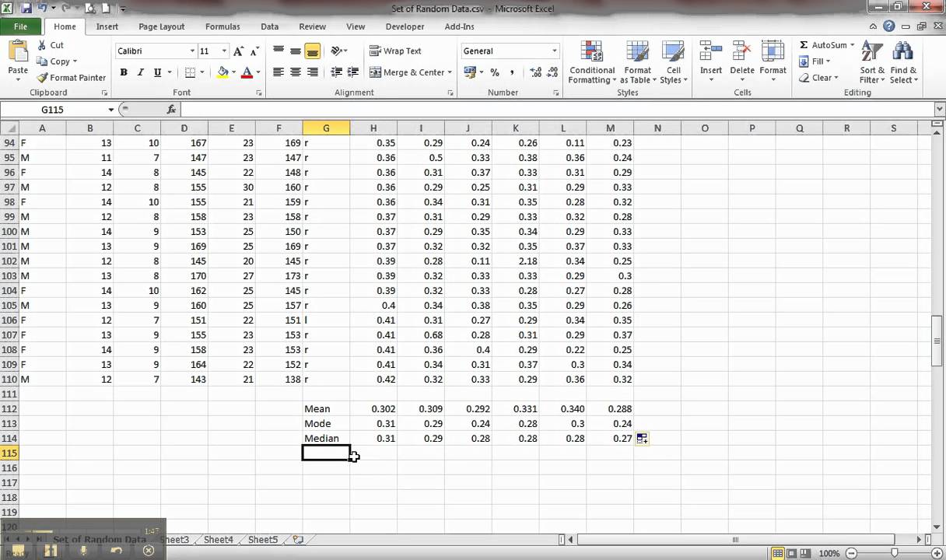Open the General number format dropdown
This screenshot has height=560, width=946.
point(554,51)
